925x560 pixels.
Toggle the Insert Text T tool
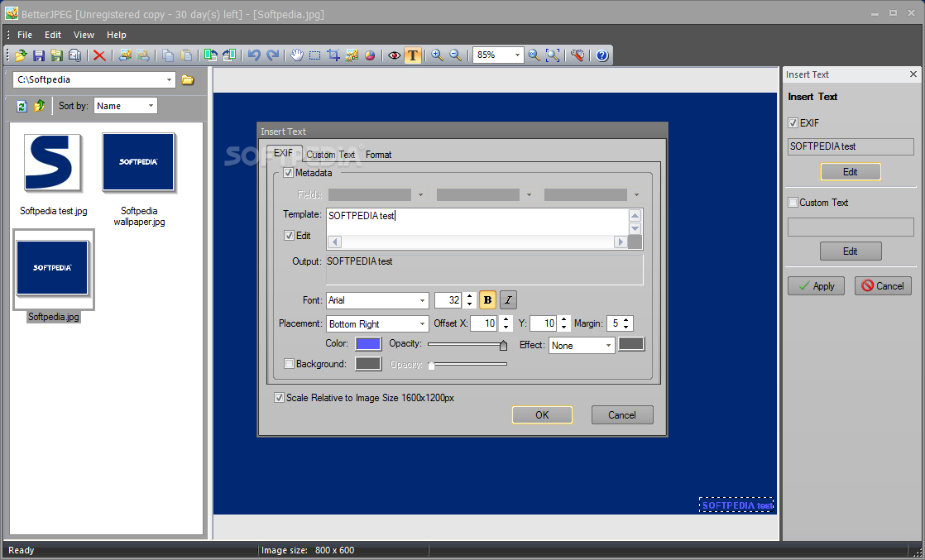[x=413, y=55]
